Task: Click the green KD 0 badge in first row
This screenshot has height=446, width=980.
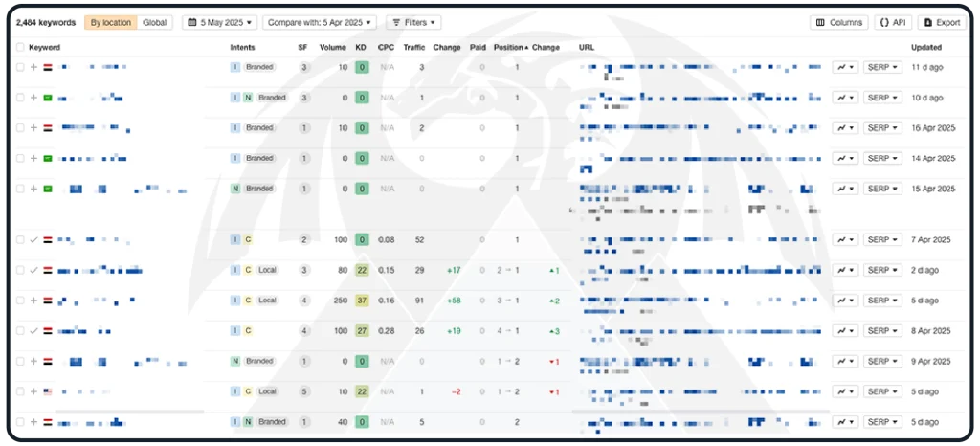Action: pos(361,67)
